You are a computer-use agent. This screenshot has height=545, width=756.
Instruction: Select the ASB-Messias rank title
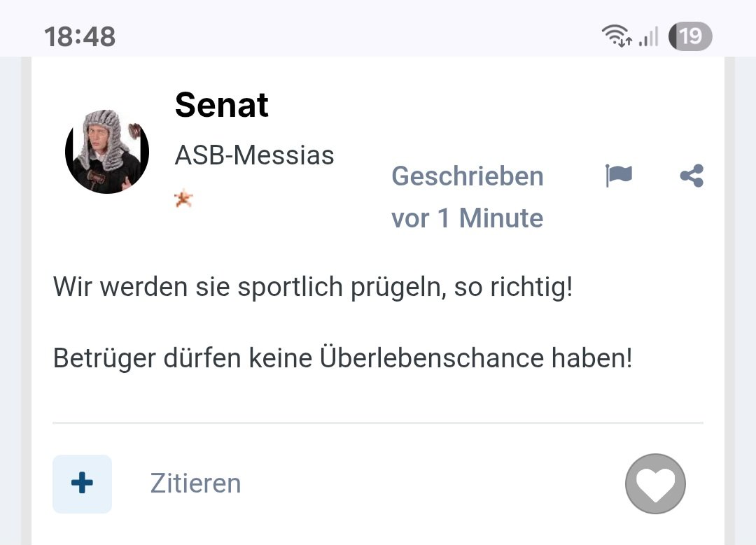coord(254,155)
